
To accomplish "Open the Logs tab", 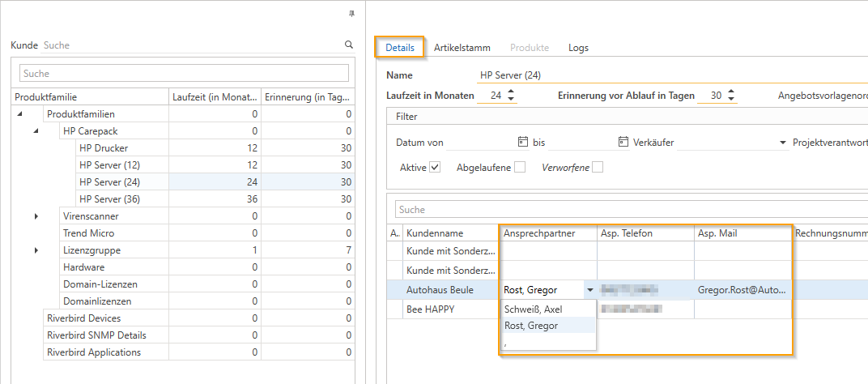I will (x=578, y=48).
